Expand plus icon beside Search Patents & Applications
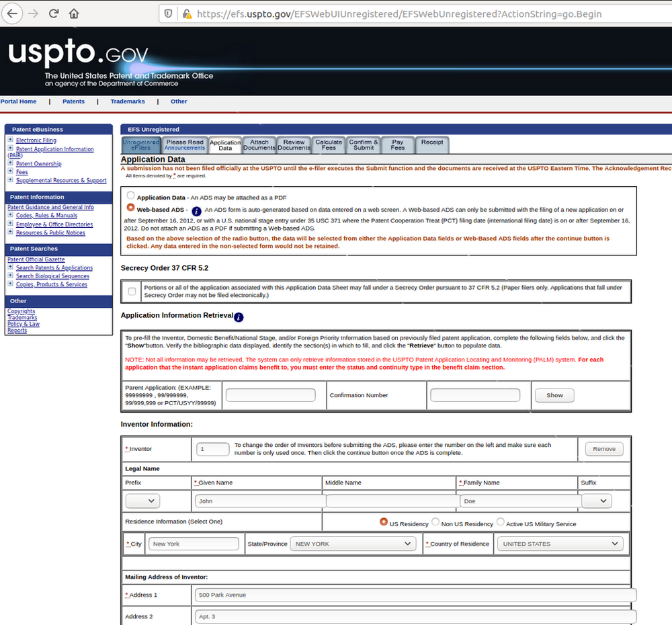Image resolution: width=672 pixels, height=625 pixels. coord(10,267)
